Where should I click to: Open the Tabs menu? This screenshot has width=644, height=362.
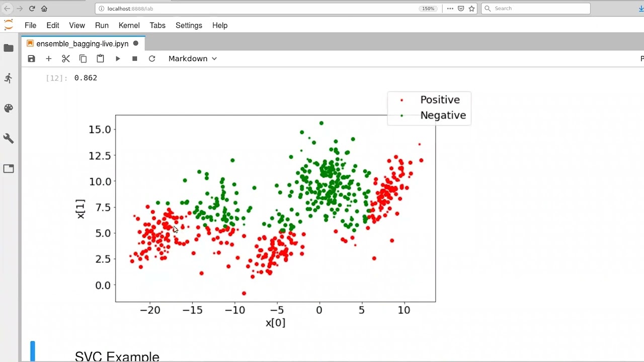(157, 25)
